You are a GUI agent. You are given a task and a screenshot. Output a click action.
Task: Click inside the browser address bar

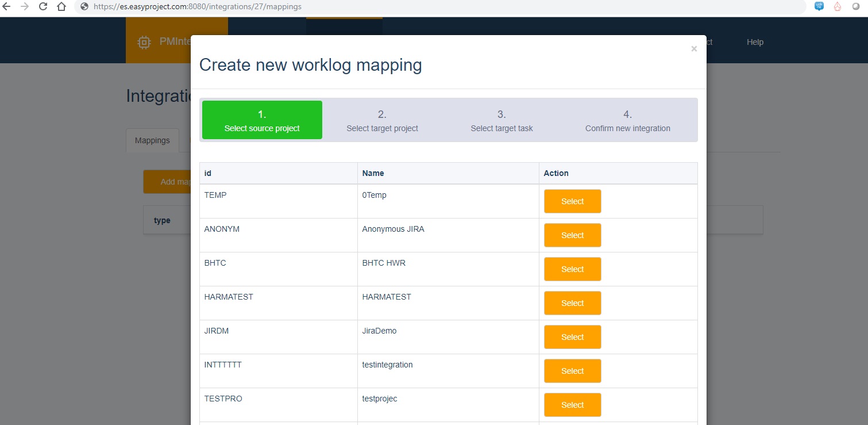(230, 6)
